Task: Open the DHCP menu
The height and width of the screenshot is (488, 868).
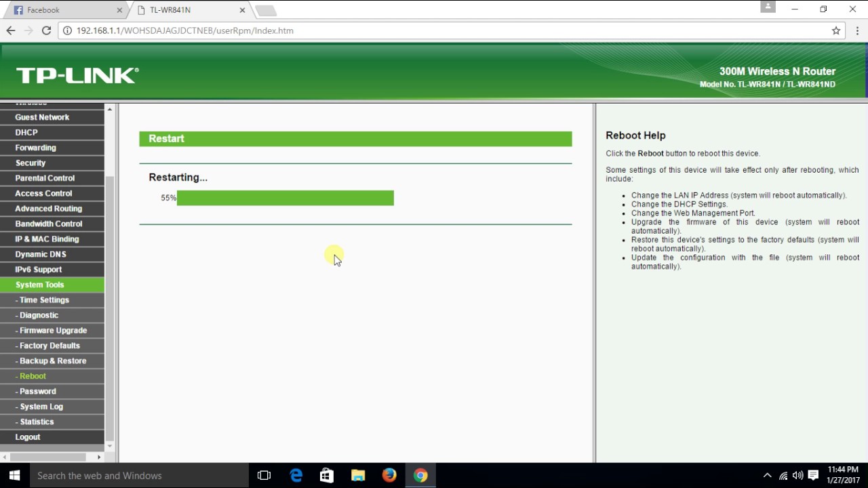Action: point(52,132)
